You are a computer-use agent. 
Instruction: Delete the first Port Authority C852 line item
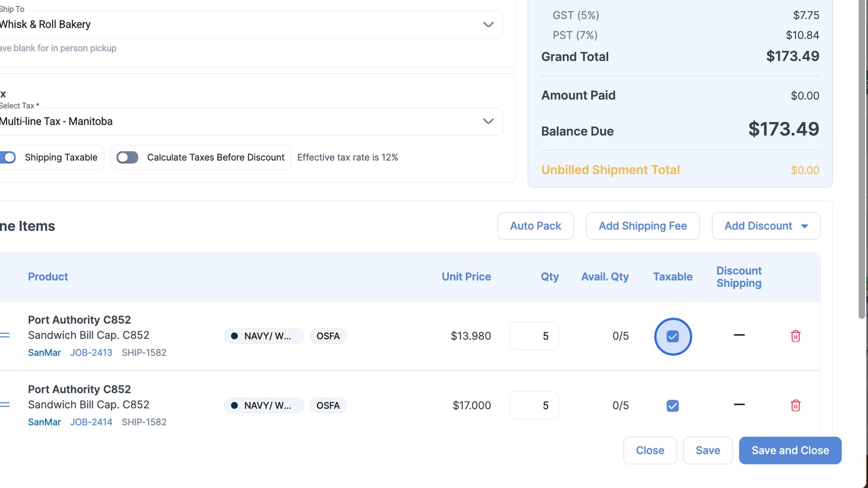(x=795, y=336)
